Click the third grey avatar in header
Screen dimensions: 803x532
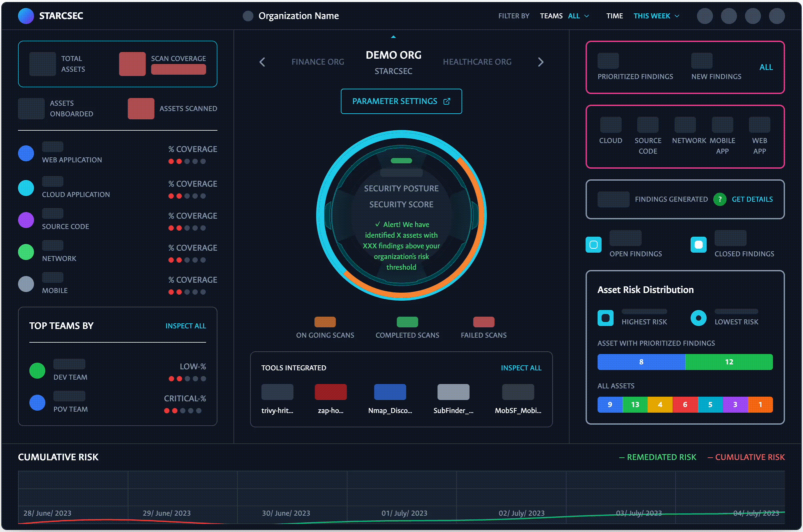(x=753, y=16)
